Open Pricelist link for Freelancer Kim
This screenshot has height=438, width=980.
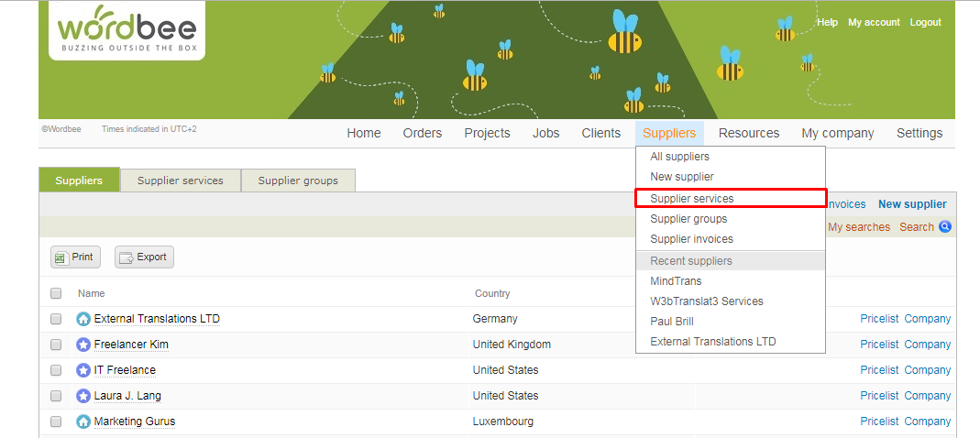pos(879,345)
